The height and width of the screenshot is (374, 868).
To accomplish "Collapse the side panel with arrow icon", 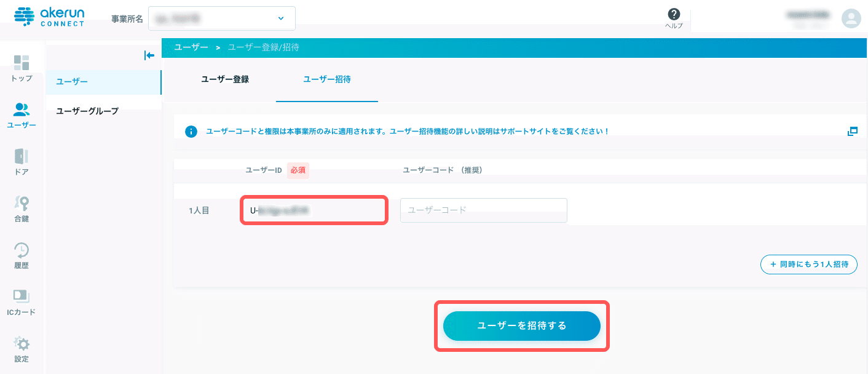I will pyautogui.click(x=149, y=55).
